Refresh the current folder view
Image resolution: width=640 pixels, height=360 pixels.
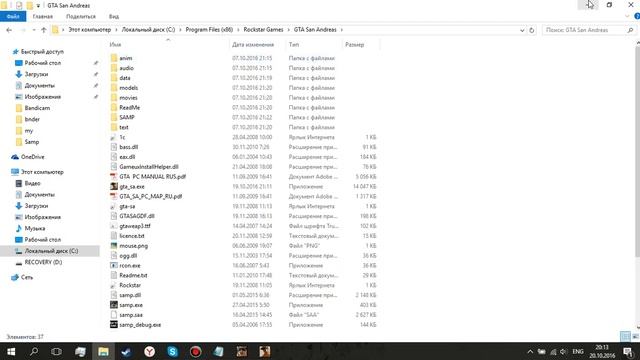pyautogui.click(x=531, y=30)
